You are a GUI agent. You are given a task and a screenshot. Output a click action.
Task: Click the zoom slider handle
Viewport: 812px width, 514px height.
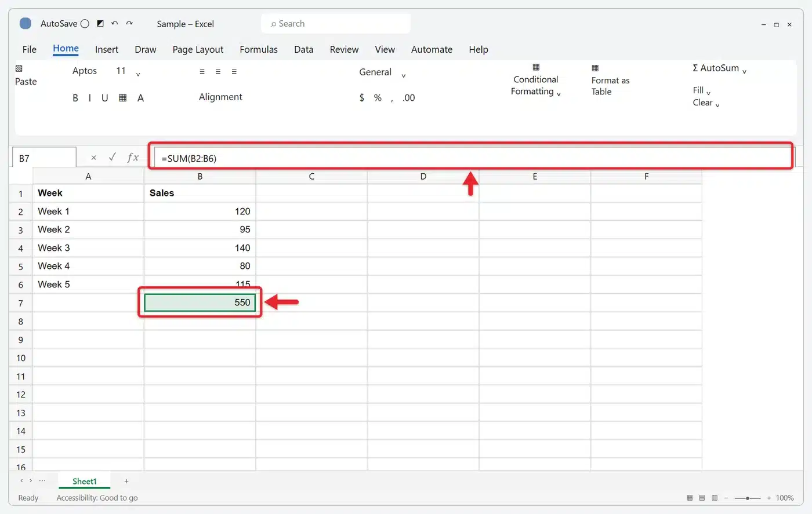[748, 498]
